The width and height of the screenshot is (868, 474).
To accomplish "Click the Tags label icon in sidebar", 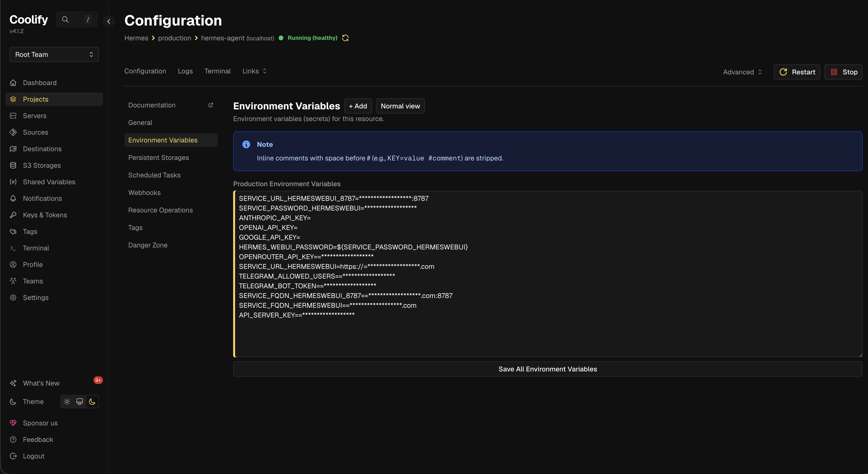I will (x=13, y=231).
